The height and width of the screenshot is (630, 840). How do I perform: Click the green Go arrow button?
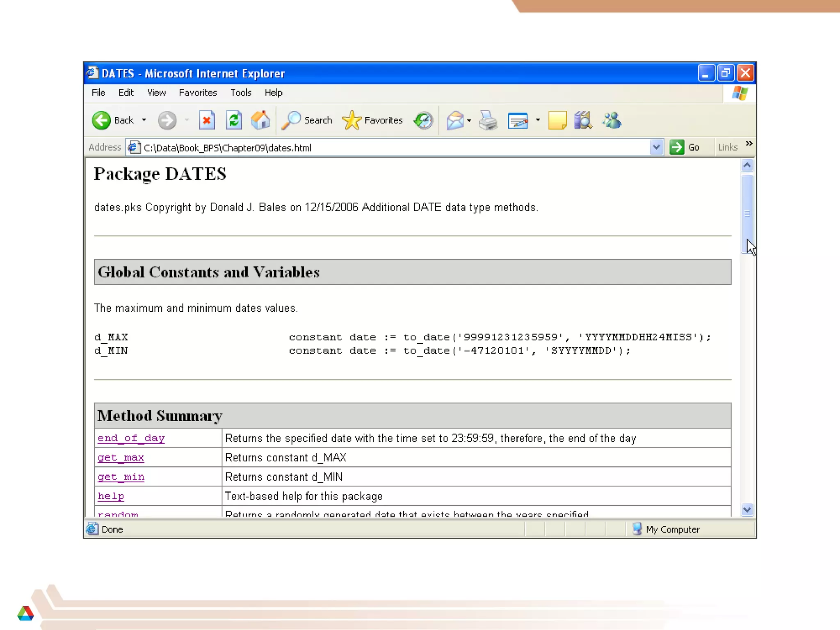coord(677,147)
